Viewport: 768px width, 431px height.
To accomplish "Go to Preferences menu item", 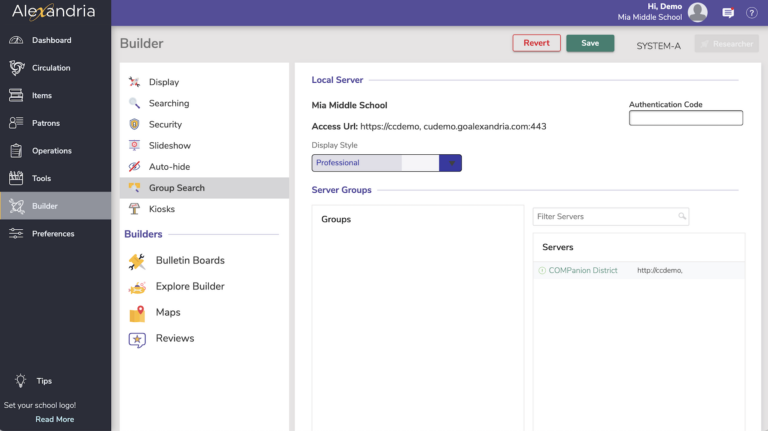I will [x=55, y=234].
